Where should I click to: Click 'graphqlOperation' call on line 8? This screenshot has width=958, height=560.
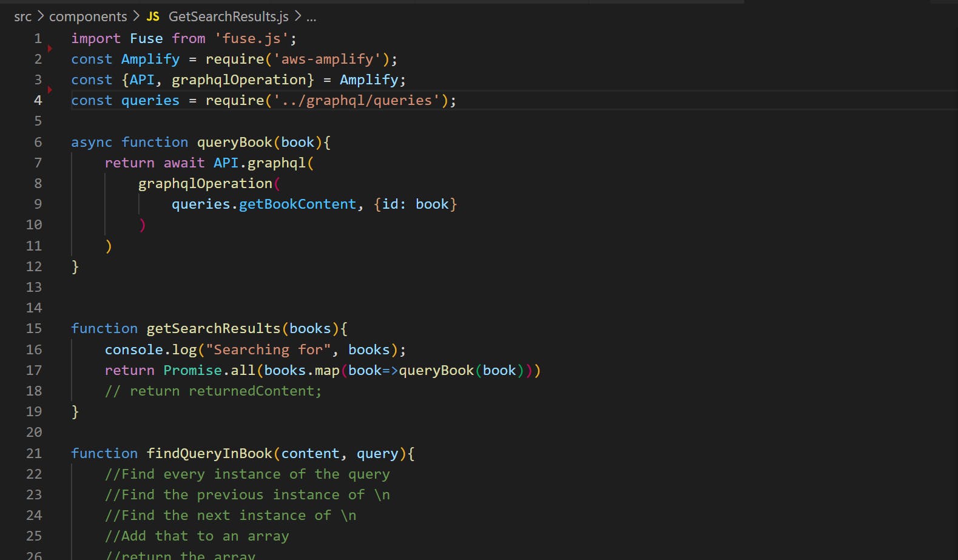(205, 183)
